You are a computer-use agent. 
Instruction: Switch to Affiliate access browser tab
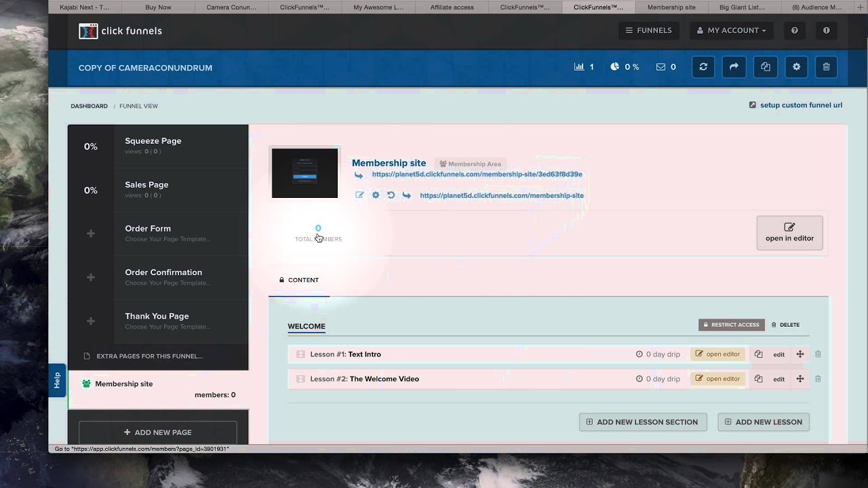click(x=452, y=7)
